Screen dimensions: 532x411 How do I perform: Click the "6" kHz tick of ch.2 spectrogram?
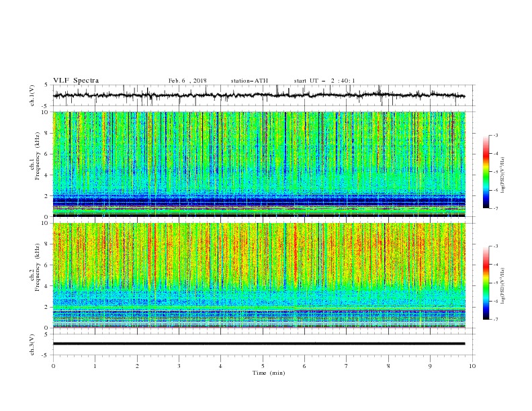(47, 265)
